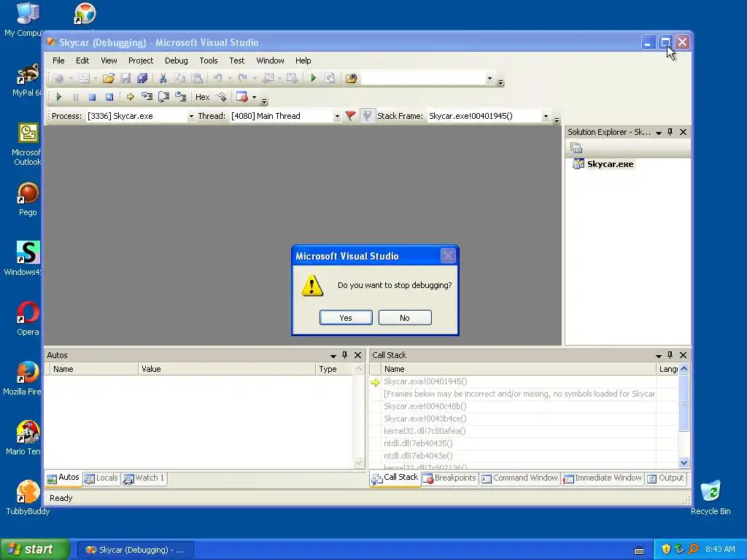
Task: Click the Stop Debugging square icon
Action: pos(93,97)
